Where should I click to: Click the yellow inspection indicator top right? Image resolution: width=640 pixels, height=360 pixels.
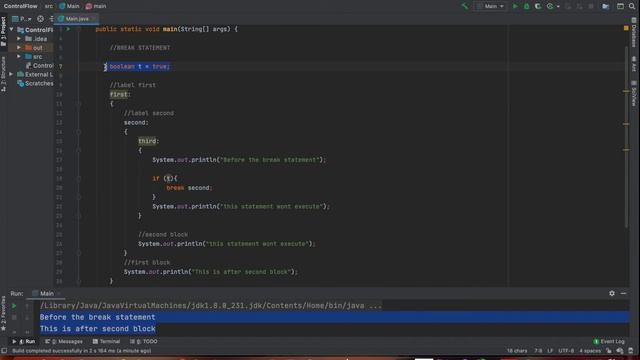[626, 28]
